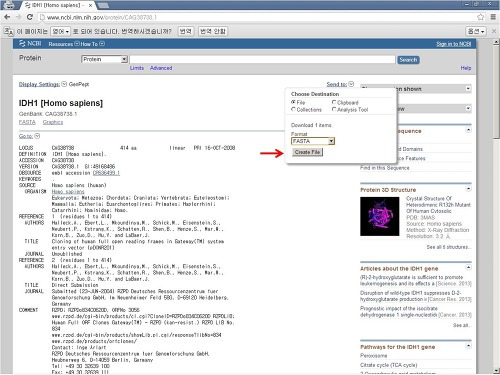Click in the protein search input field

(x=262, y=59)
